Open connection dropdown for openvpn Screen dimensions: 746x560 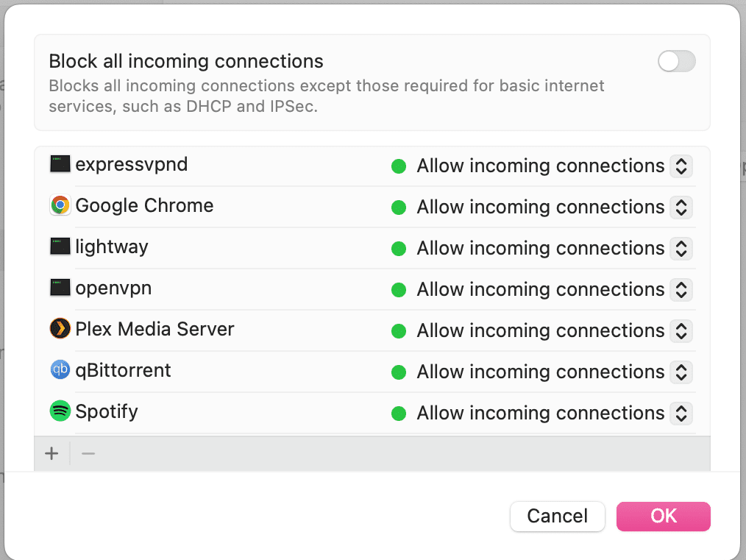[x=681, y=289]
